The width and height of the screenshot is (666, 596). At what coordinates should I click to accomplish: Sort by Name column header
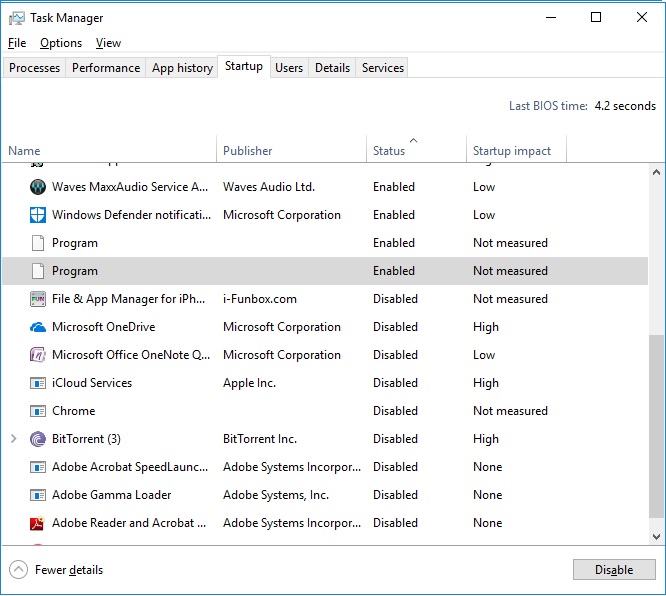[x=110, y=149]
